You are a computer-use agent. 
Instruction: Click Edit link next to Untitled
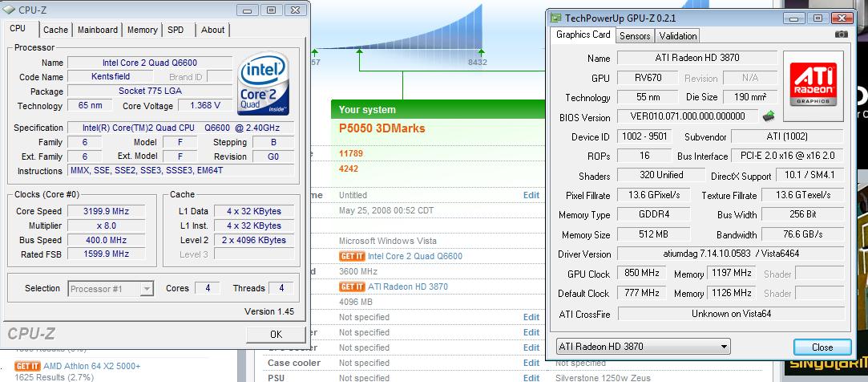pyautogui.click(x=531, y=195)
